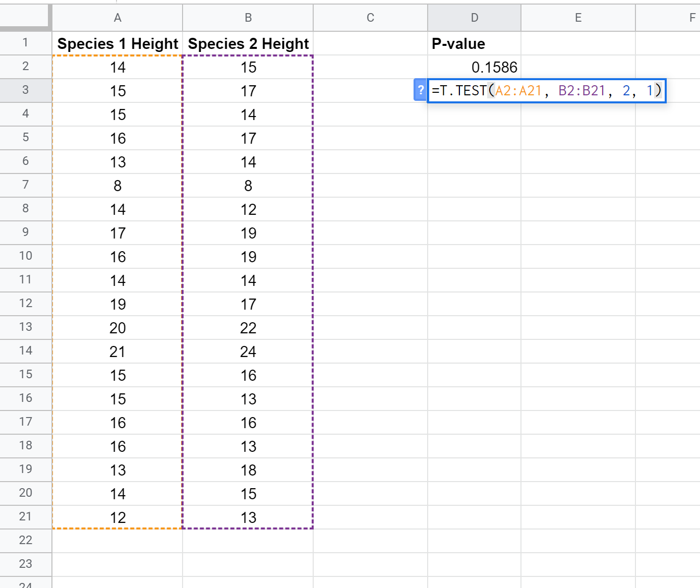Click the cell showing 0.1586
Screen dimensions: 700x588
[x=474, y=67]
